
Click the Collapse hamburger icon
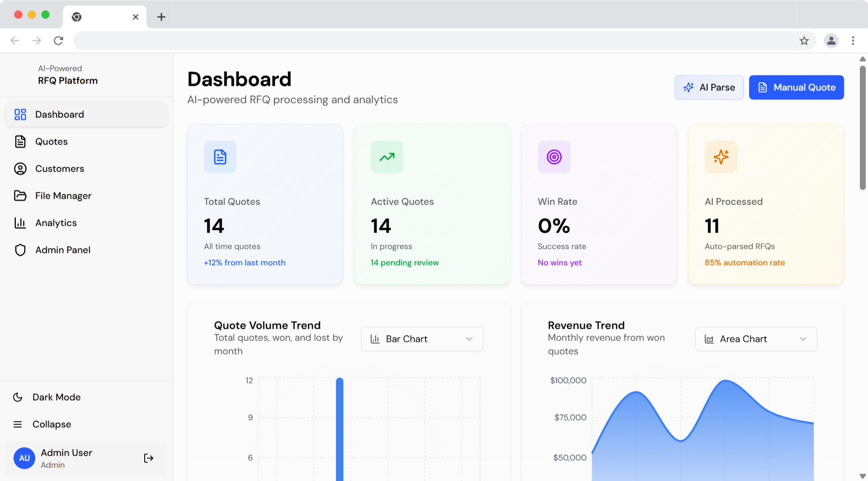click(x=18, y=424)
